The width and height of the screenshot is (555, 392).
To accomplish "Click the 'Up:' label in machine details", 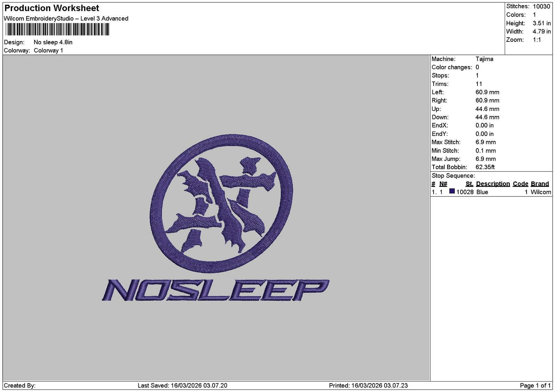I will tap(436, 109).
